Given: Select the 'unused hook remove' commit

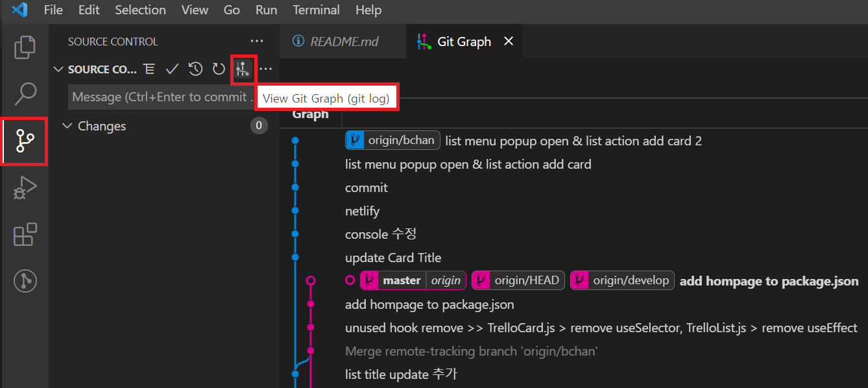Looking at the screenshot, I should click(x=601, y=328).
